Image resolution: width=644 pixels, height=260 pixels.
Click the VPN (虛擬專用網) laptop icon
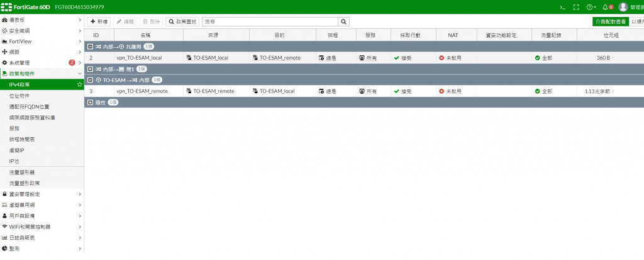[x=4, y=205]
